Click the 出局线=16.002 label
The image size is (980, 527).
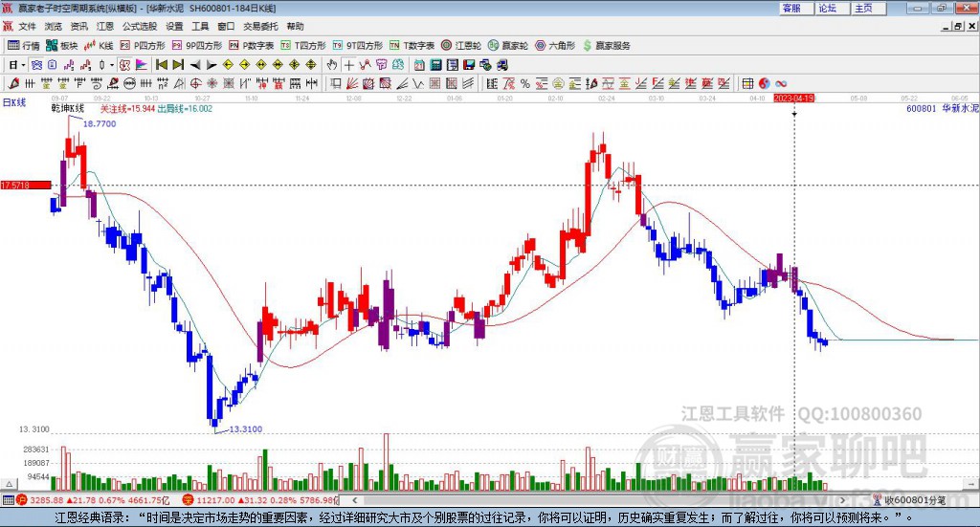[185, 109]
